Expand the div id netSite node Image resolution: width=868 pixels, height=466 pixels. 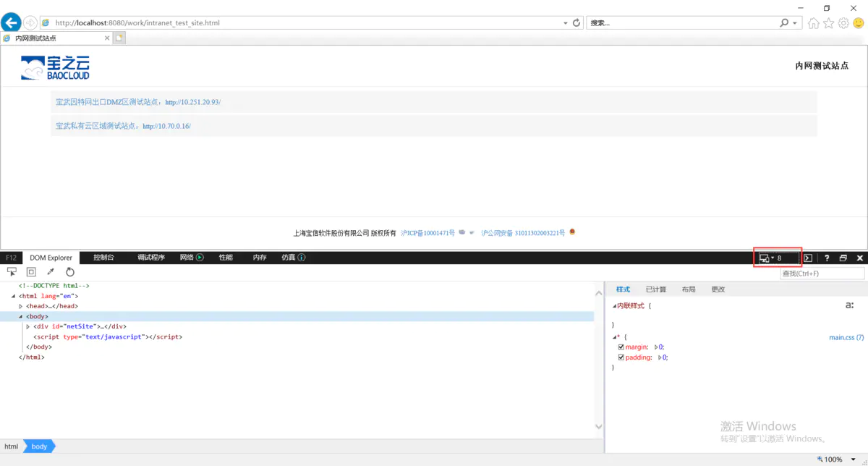pyautogui.click(x=28, y=326)
